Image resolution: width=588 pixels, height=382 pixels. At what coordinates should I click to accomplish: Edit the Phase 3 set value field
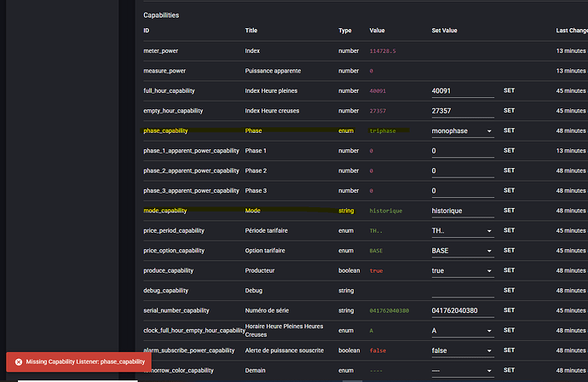(463, 191)
